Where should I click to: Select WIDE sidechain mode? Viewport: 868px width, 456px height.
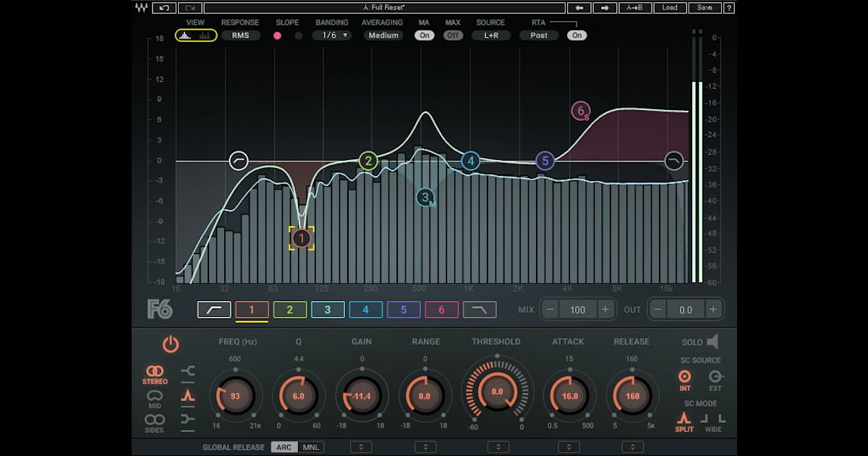pos(713,423)
